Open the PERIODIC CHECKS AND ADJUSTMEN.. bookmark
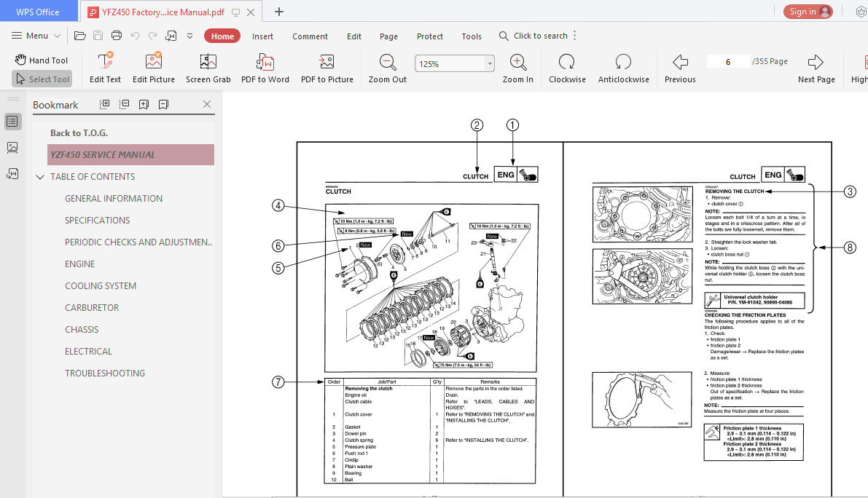This screenshot has height=498, width=868. (x=138, y=242)
